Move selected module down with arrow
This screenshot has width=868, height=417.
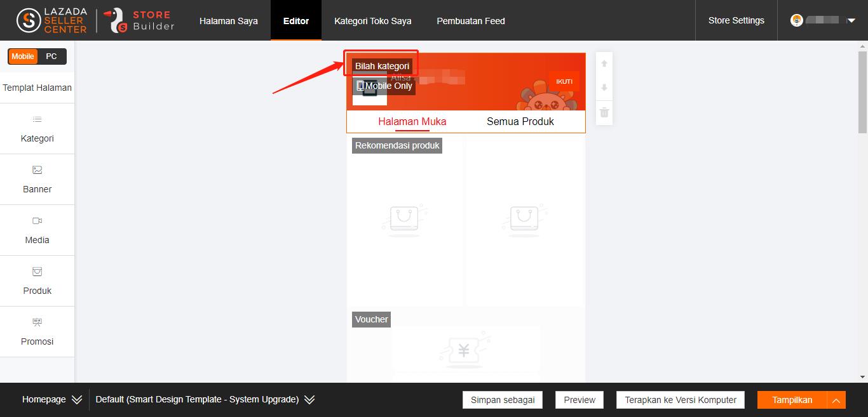coord(604,88)
